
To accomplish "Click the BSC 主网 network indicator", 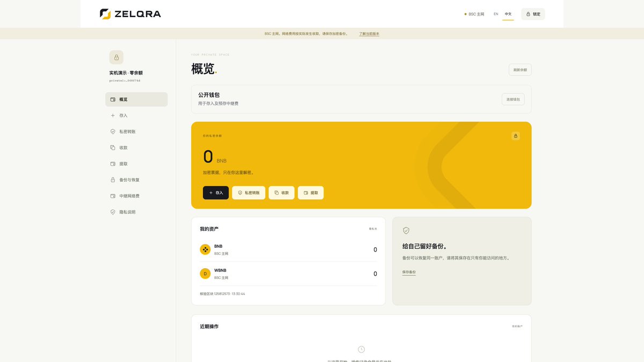I will click(474, 14).
